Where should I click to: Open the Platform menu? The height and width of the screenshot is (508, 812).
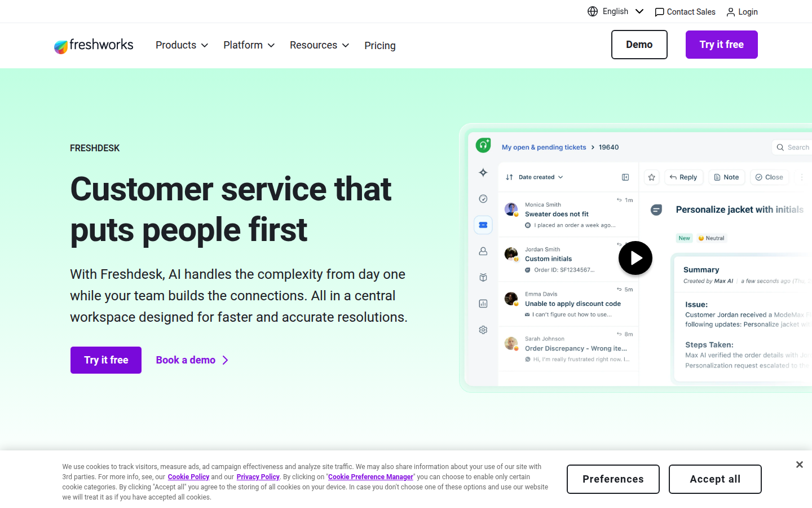(x=248, y=45)
